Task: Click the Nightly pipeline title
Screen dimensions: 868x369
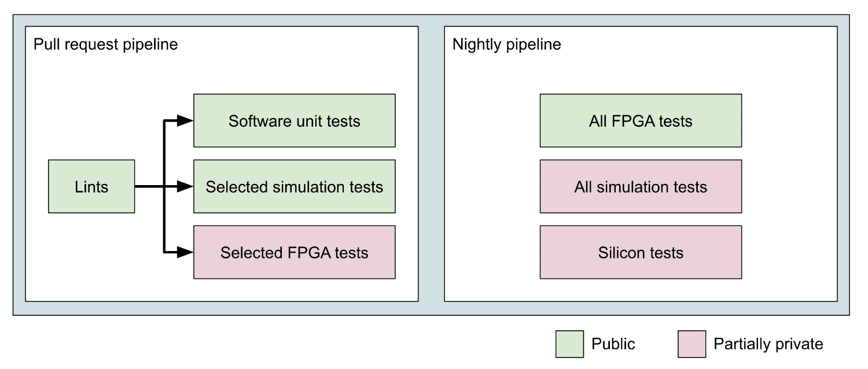Action: [x=507, y=45]
